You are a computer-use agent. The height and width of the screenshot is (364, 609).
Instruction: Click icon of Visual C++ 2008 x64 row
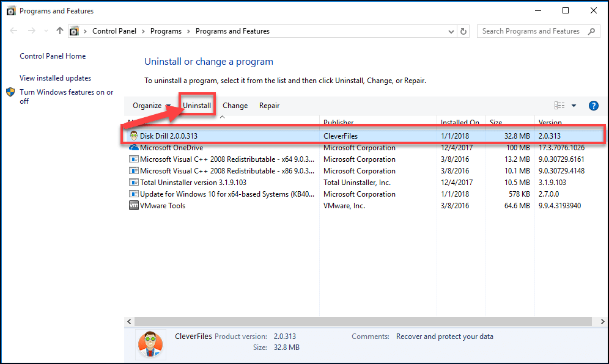(x=134, y=159)
